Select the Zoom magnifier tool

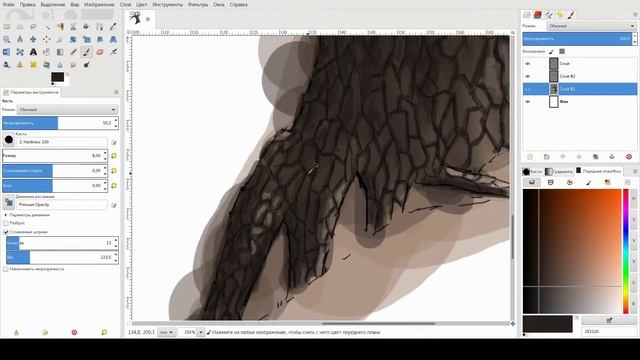[x=7, y=40]
